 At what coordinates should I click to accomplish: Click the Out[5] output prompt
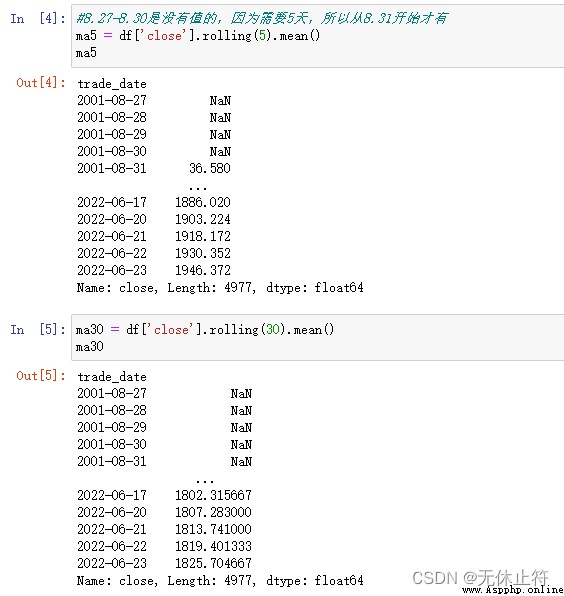pyautogui.click(x=41, y=376)
